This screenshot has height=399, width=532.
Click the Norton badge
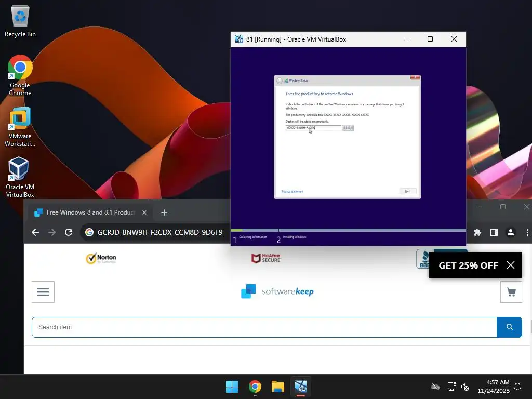[x=101, y=258]
